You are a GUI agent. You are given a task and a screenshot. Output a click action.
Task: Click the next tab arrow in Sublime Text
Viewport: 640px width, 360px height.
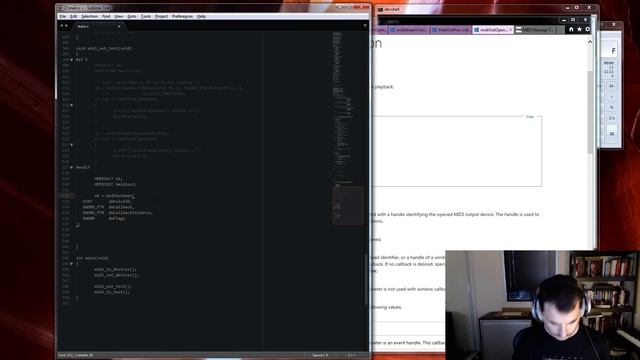pyautogui.click(x=67, y=26)
